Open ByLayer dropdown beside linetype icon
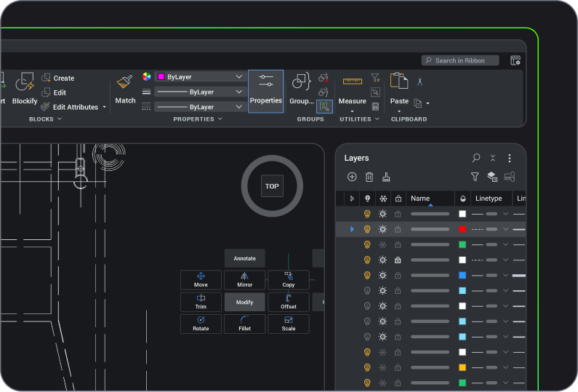The width and height of the screenshot is (578, 392). [201, 107]
